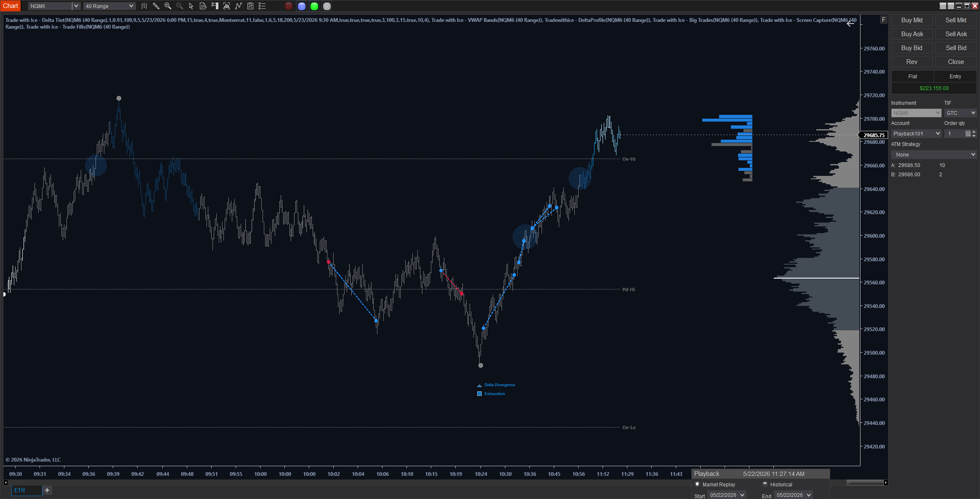Click the 29685.75 current price marker

click(x=874, y=135)
